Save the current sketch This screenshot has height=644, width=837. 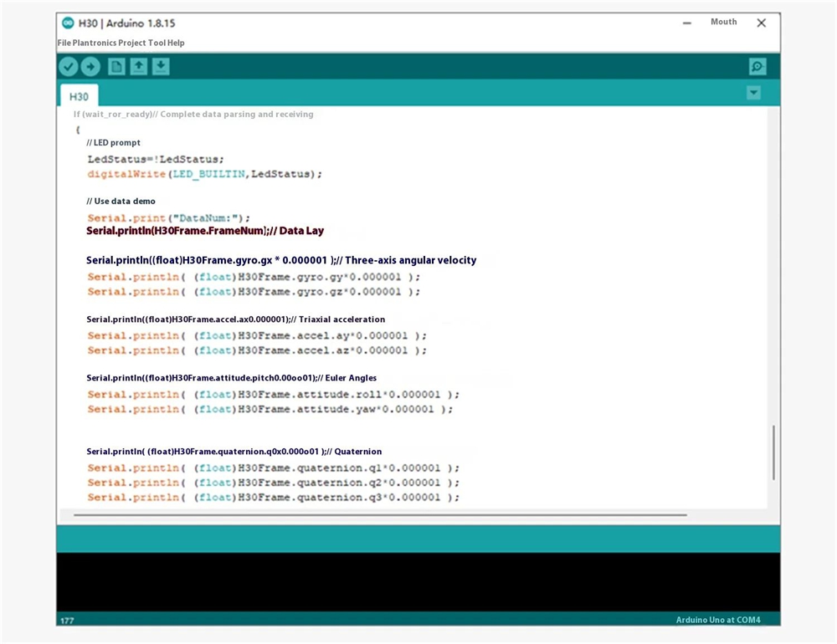[x=161, y=67]
